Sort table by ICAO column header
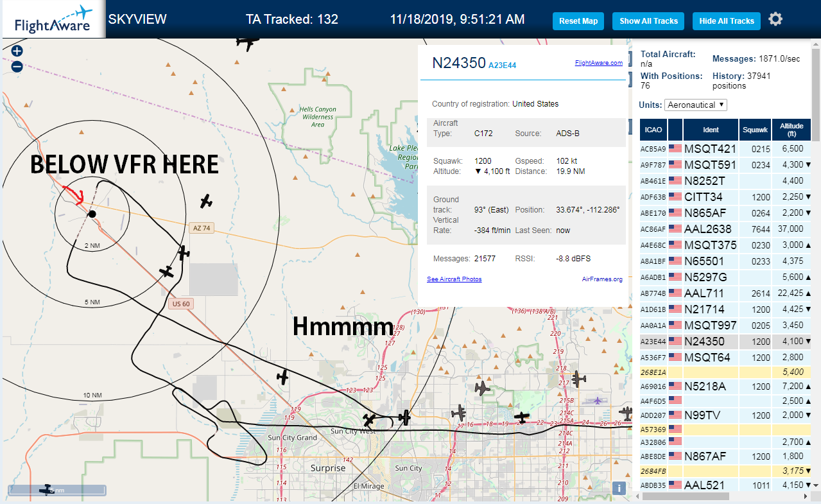 tap(653, 130)
